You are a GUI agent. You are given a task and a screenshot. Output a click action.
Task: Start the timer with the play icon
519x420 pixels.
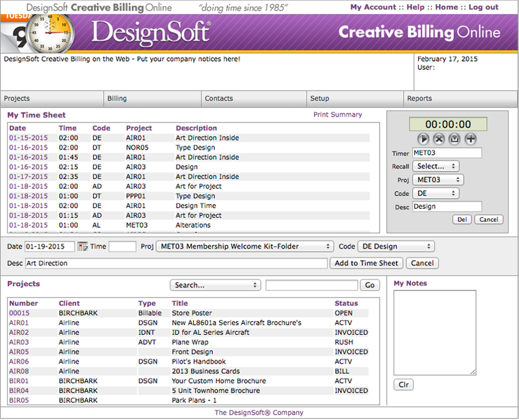click(423, 139)
